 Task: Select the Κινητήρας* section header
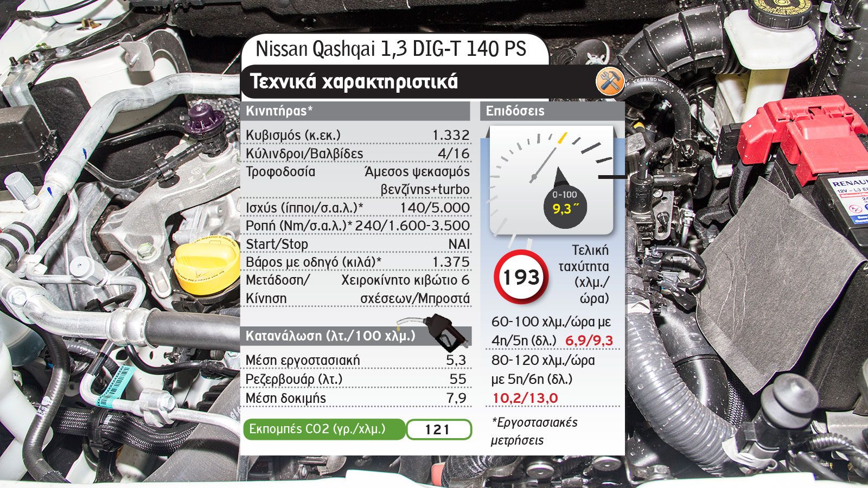coord(355,111)
